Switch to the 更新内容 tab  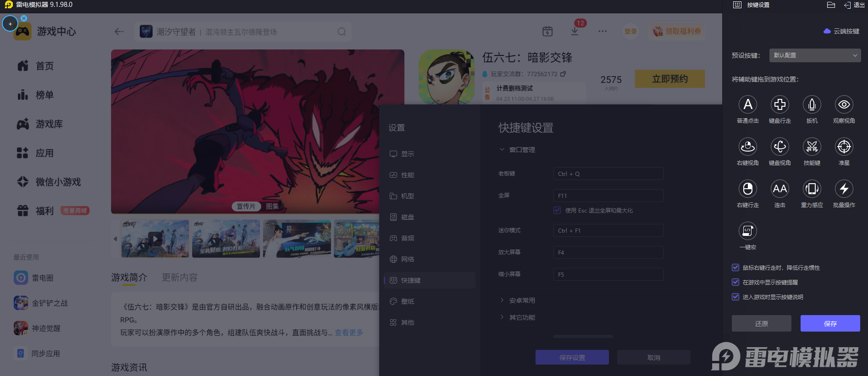tap(180, 278)
